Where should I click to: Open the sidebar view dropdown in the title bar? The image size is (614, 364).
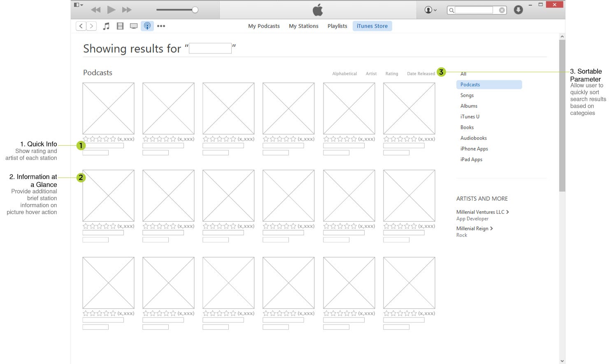coord(78,5)
